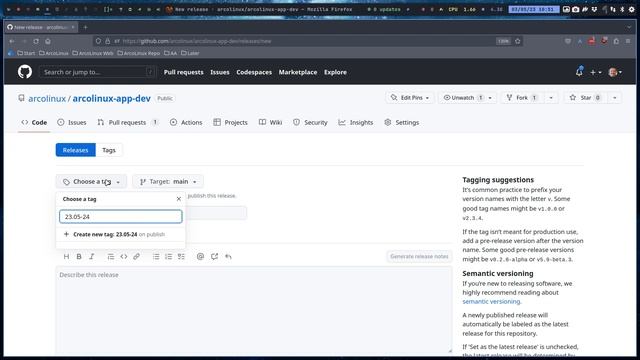This screenshot has width=640, height=360.
Task: Click Create new tag: 23.05-24 on publish
Action: coord(120,234)
